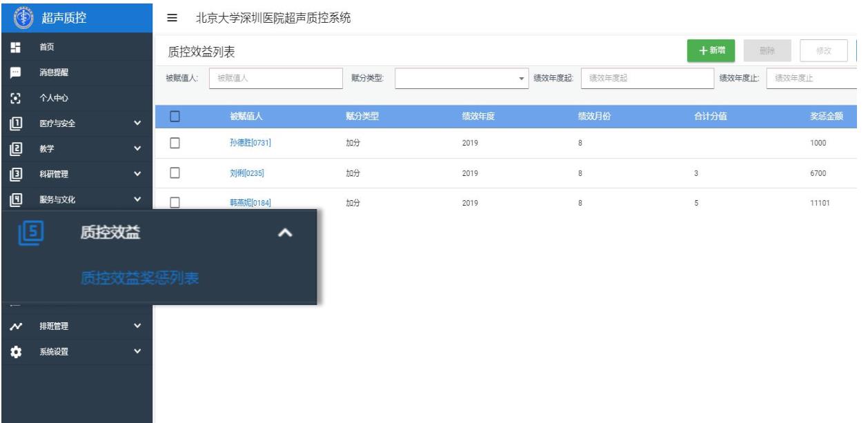Click the hospital logo in top-left

click(21, 17)
